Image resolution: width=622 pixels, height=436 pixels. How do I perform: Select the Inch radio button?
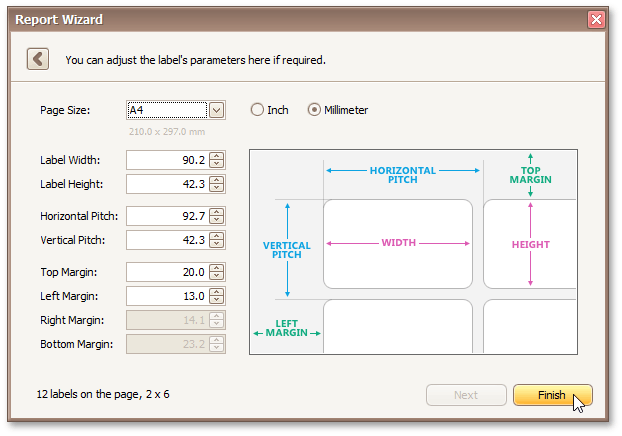(257, 110)
